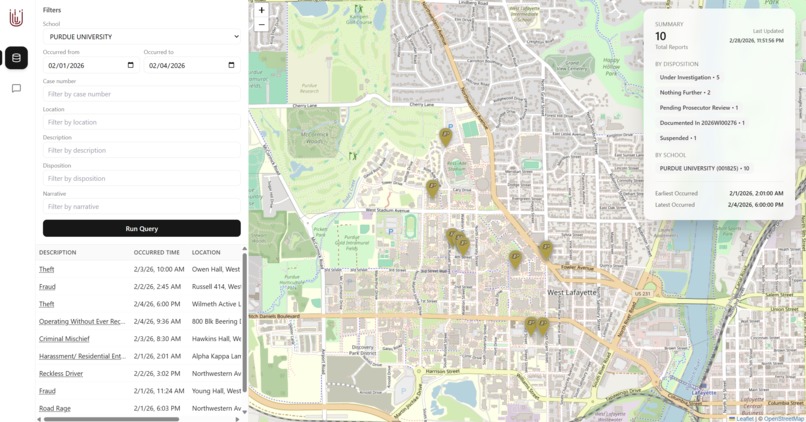Viewport: 806px width, 422px height.
Task: Click the Leaflet attribution link
Action: tap(744, 419)
